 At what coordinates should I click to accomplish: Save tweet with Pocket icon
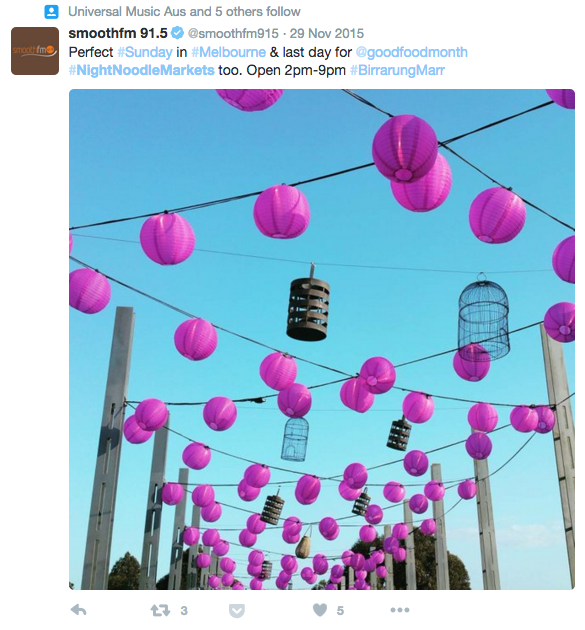237,611
